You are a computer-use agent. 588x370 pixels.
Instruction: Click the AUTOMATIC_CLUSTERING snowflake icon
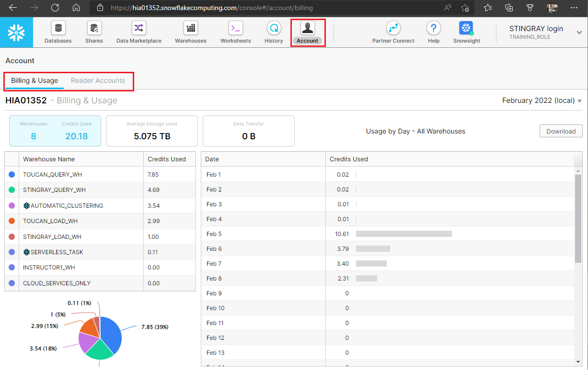click(27, 206)
